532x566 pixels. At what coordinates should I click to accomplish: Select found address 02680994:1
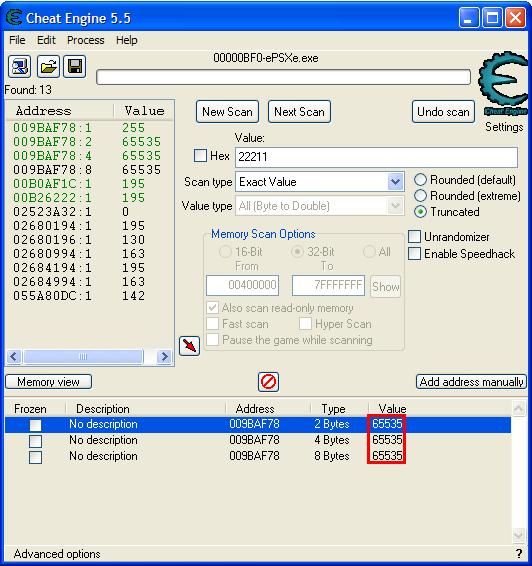pos(52,254)
